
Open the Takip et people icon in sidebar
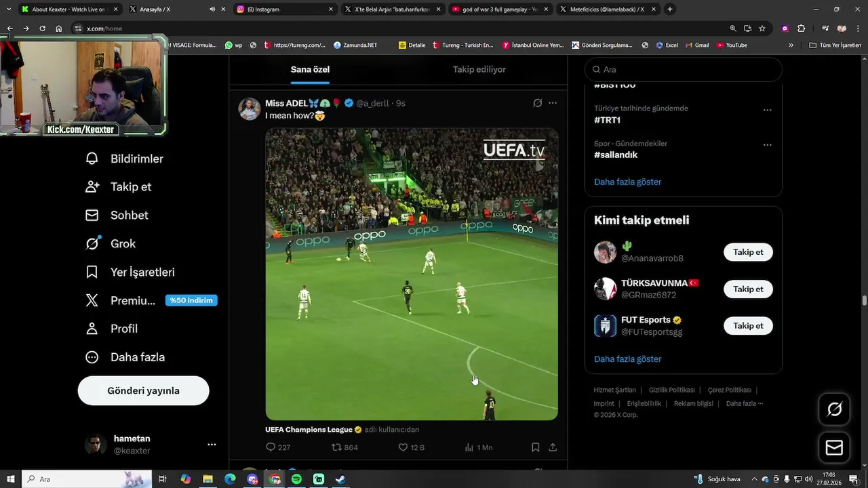click(x=92, y=187)
